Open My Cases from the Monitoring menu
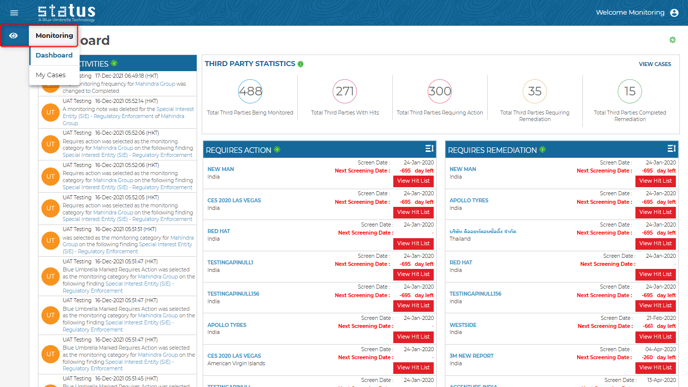 click(x=50, y=75)
